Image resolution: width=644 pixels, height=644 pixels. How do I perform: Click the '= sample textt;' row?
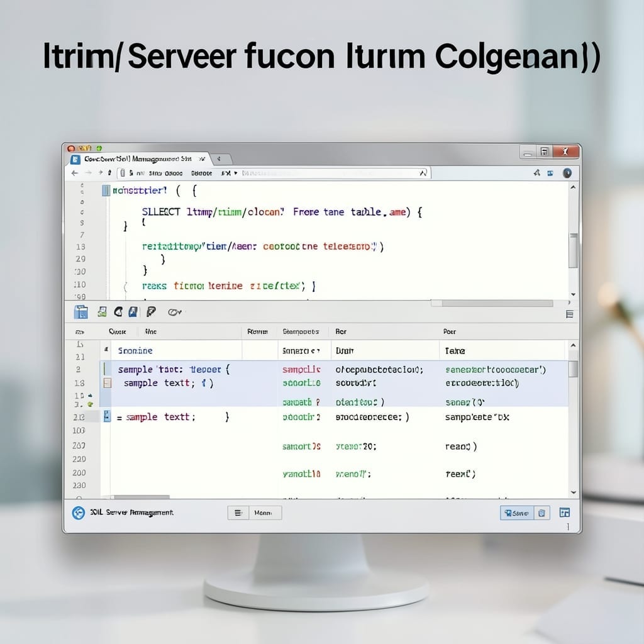coord(156,417)
